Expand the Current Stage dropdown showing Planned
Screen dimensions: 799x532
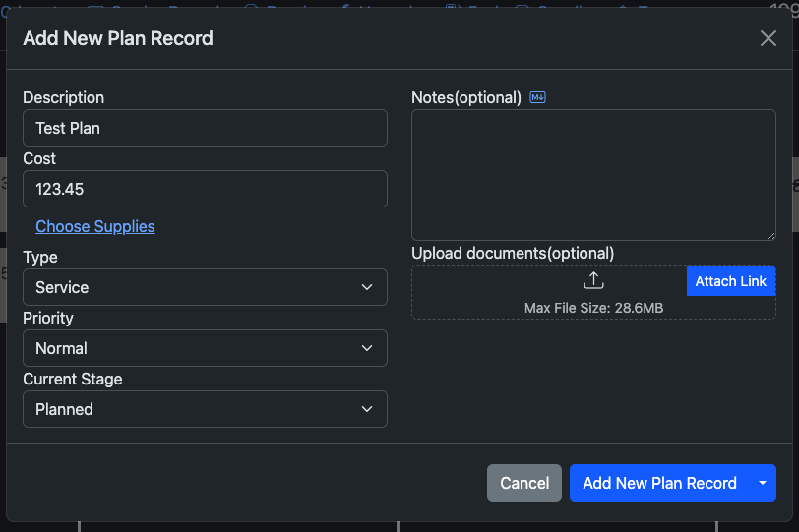[205, 409]
